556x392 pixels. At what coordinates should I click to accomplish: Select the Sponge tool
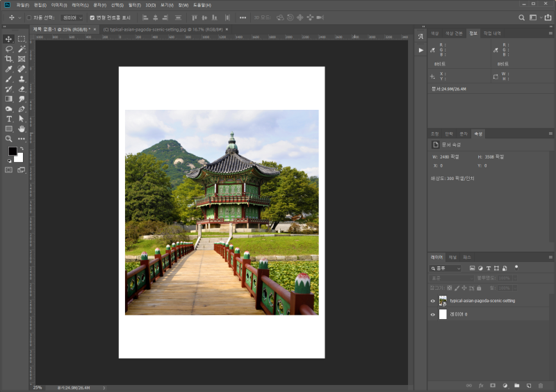point(9,109)
